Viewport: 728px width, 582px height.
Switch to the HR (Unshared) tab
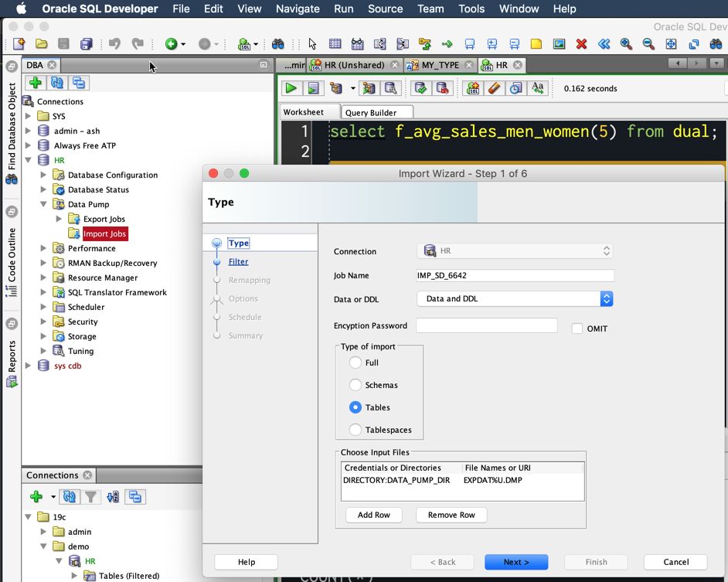(x=354, y=65)
